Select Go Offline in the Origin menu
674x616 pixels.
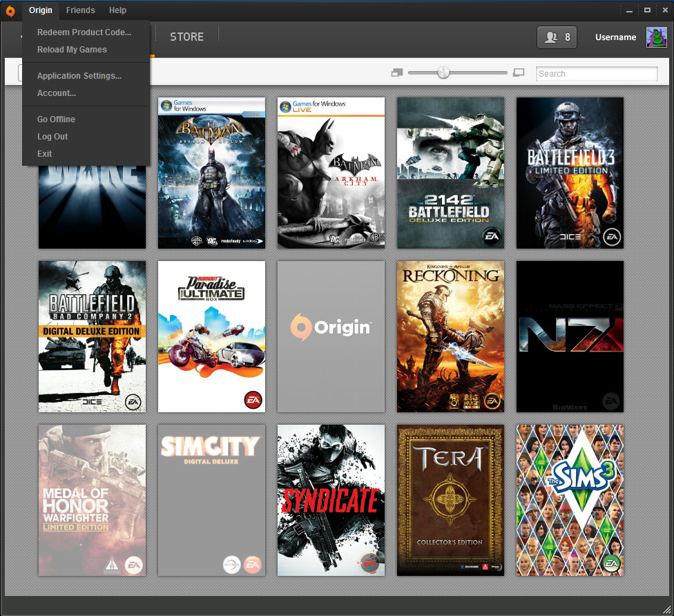pos(56,119)
